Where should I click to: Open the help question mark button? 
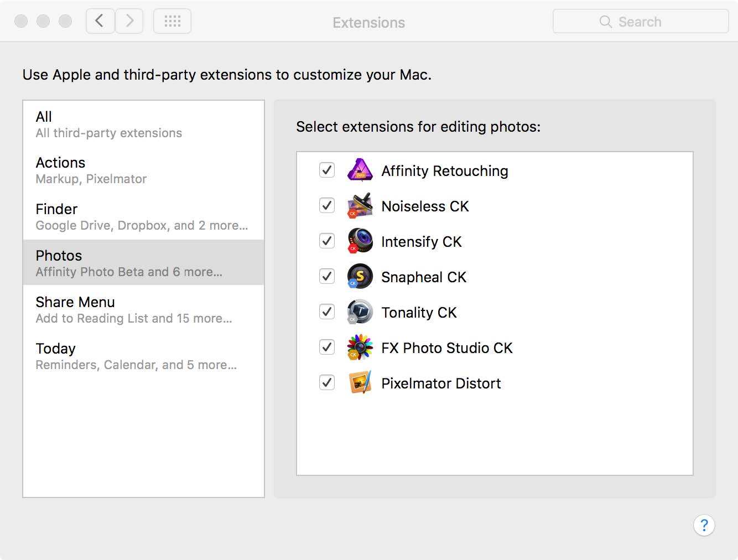[x=704, y=525]
